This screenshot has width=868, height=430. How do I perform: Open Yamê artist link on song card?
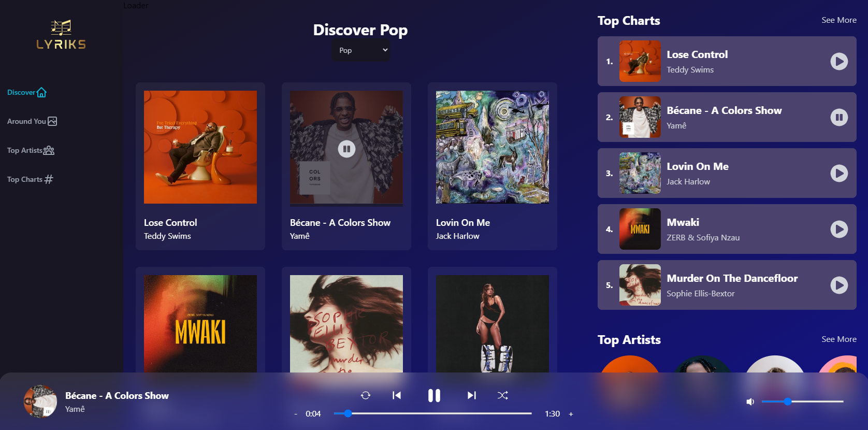tap(300, 236)
